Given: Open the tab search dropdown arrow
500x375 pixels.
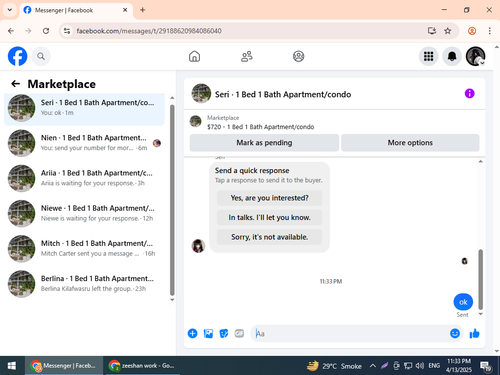Looking at the screenshot, I should tap(10, 10).
